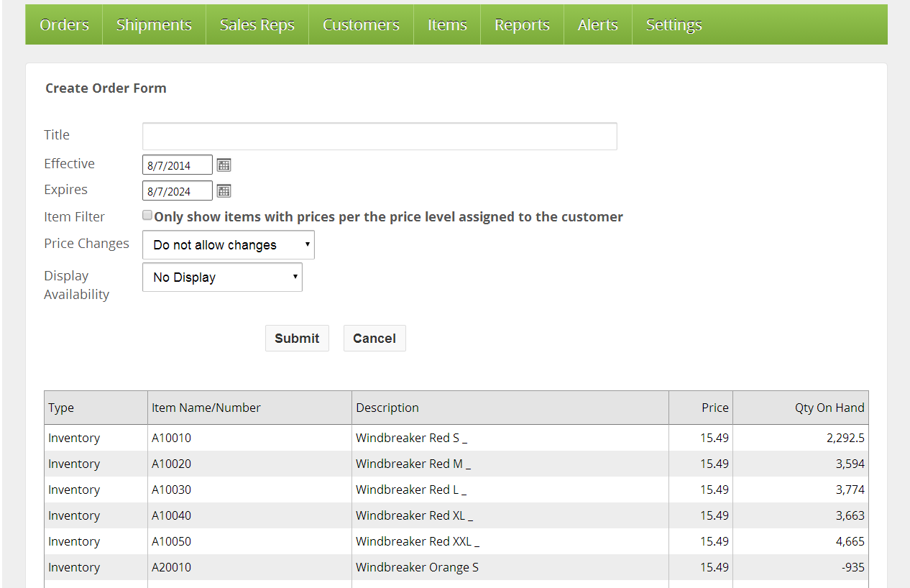Navigate to the Customers menu
This screenshot has width=910, height=588.
click(x=361, y=24)
